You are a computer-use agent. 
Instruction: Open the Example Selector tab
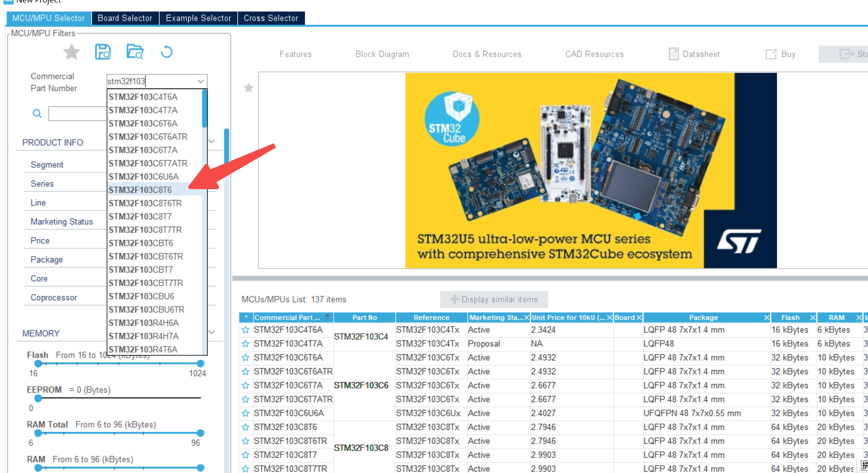(199, 18)
